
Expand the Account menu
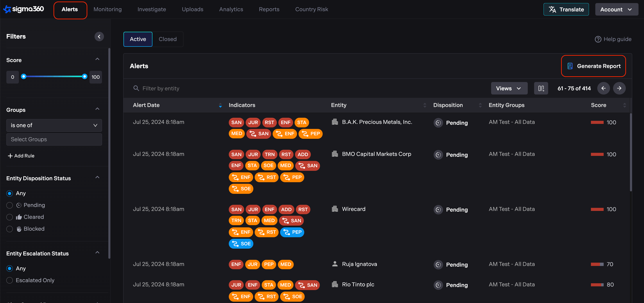[x=616, y=9]
